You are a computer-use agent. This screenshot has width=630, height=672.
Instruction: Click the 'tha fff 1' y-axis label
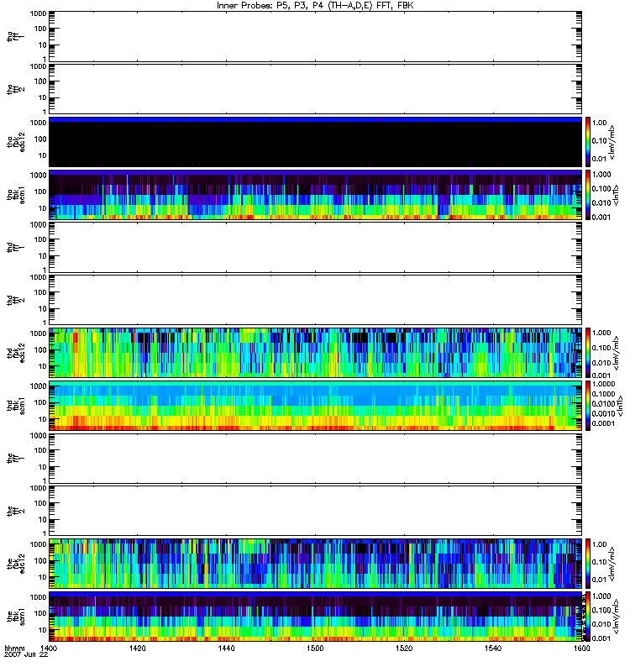tap(16, 37)
